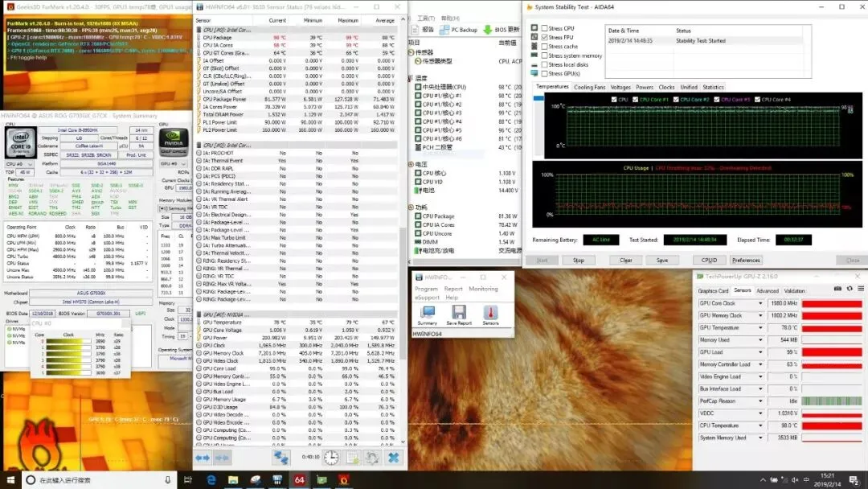Open GPU Load dropdown in GPU-Z
The image size is (868, 489).
[760, 352]
